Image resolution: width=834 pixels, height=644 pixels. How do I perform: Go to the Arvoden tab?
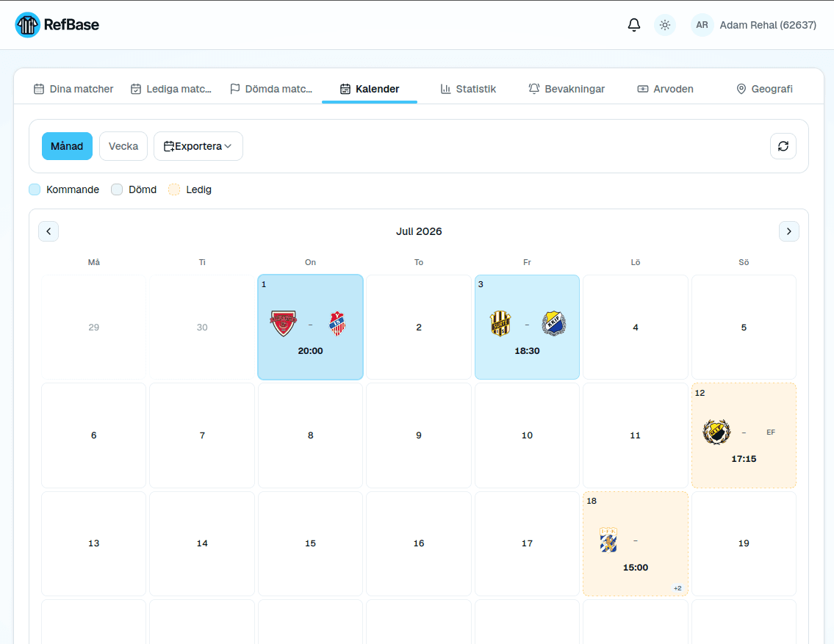coord(665,89)
